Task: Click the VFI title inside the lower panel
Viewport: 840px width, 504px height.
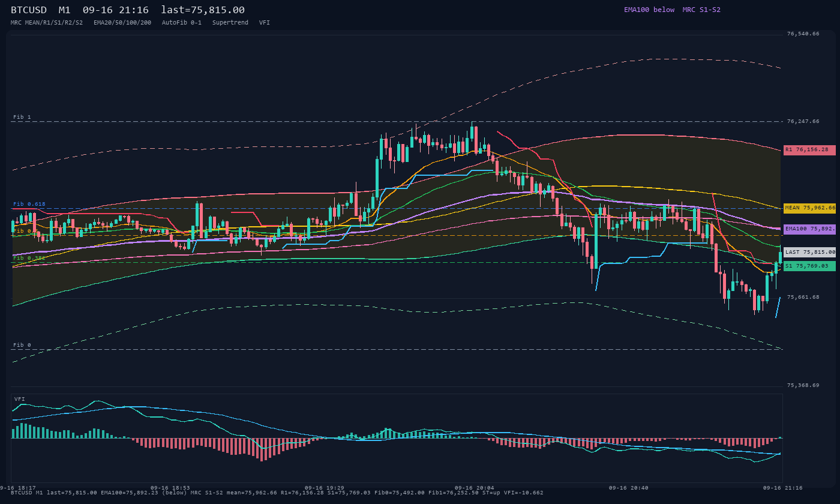Action: pyautogui.click(x=20, y=399)
